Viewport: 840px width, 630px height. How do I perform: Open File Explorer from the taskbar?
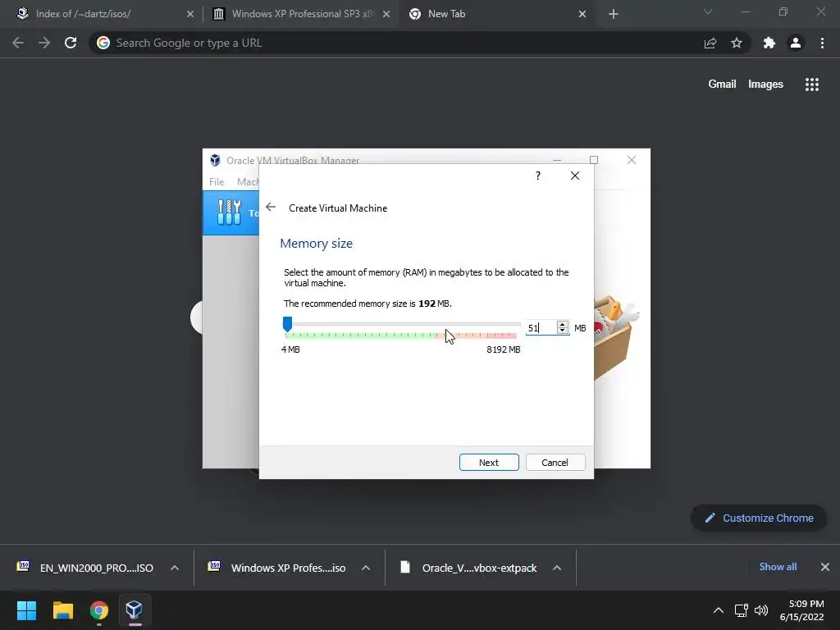click(62, 610)
